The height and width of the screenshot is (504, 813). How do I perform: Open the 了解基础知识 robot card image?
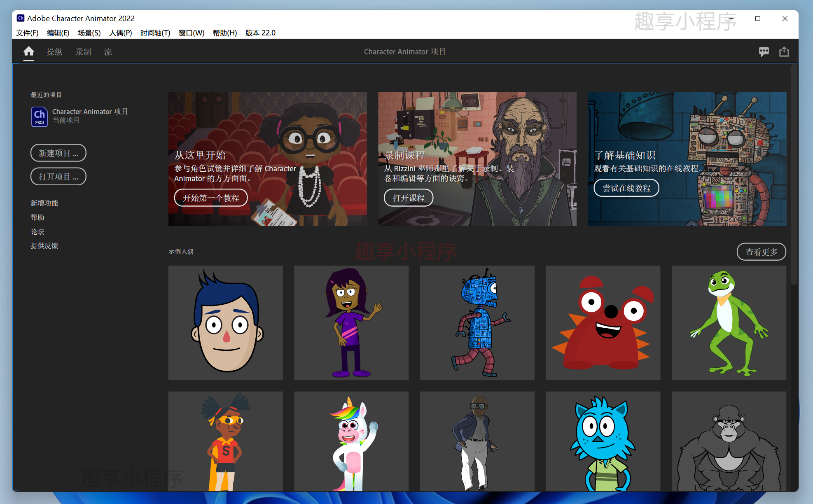tap(687, 159)
